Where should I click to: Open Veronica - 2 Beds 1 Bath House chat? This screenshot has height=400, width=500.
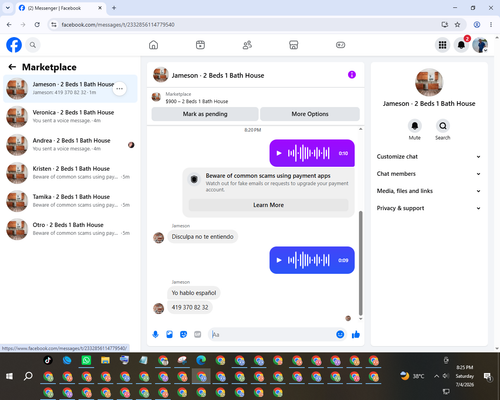pyautogui.click(x=70, y=117)
